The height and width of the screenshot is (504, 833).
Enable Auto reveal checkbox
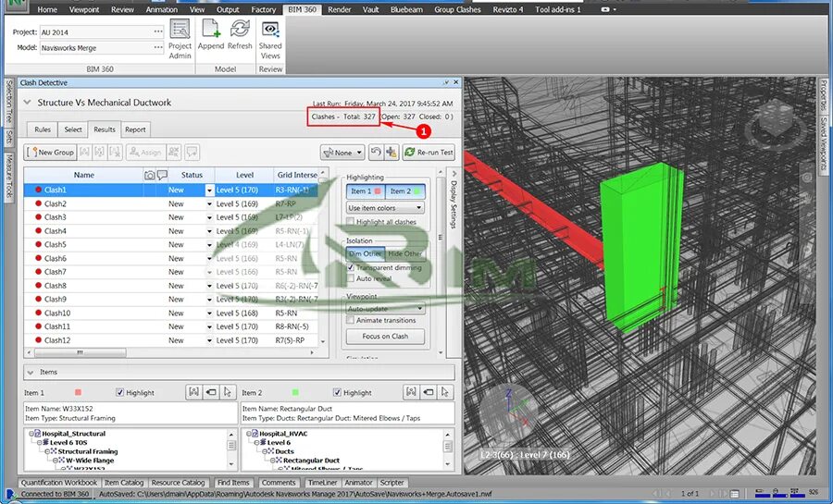pos(351,278)
